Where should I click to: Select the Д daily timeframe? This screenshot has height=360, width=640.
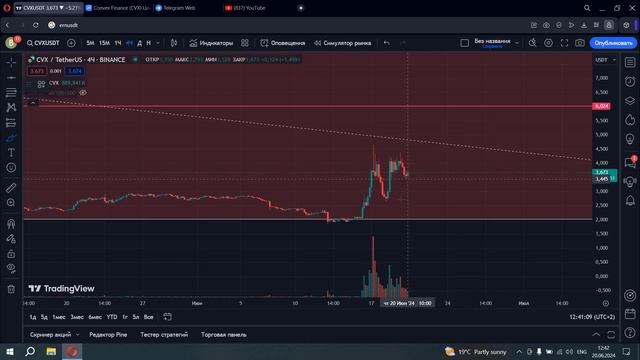[x=140, y=43]
